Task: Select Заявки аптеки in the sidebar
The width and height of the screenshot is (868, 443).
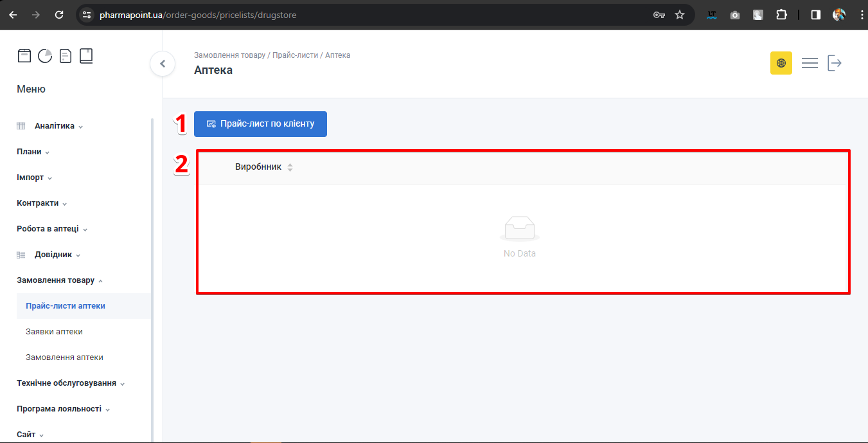Action: (54, 332)
